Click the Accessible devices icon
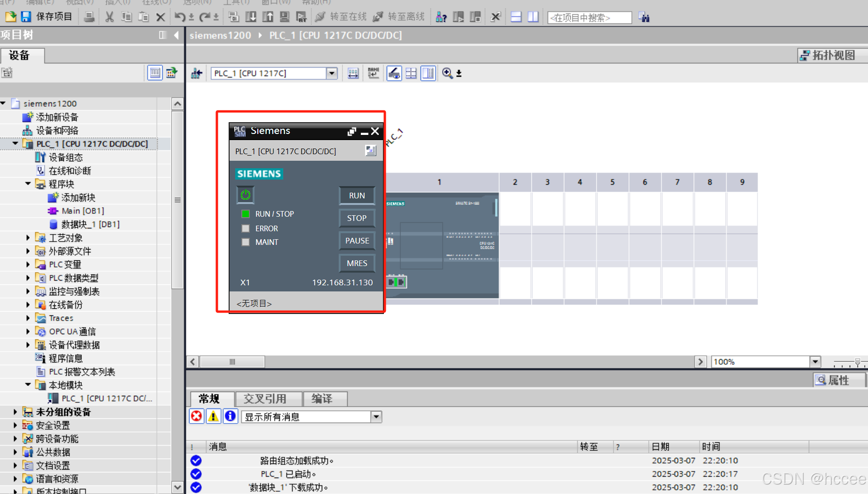This screenshot has height=494, width=868. (x=441, y=17)
